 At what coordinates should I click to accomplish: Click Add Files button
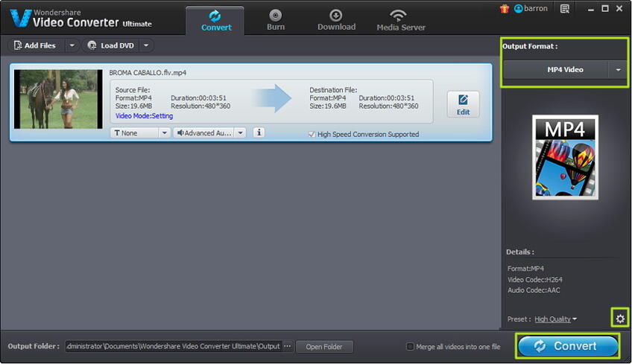(37, 45)
